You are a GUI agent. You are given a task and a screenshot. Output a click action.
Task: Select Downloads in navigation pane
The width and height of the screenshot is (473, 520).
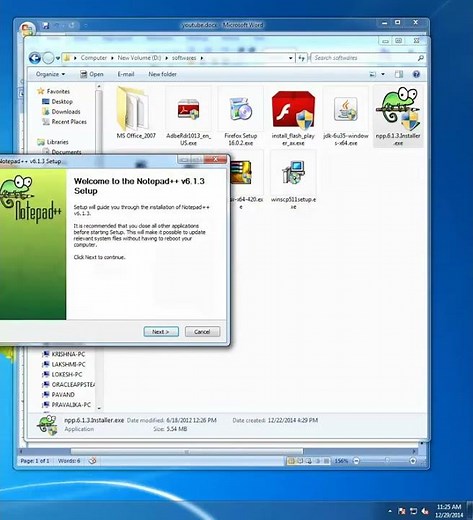(66, 112)
